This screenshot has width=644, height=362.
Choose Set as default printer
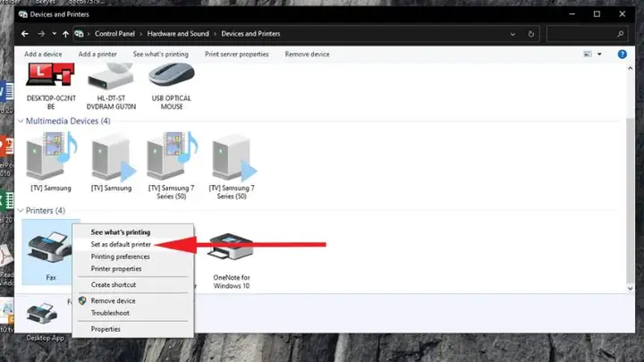121,244
